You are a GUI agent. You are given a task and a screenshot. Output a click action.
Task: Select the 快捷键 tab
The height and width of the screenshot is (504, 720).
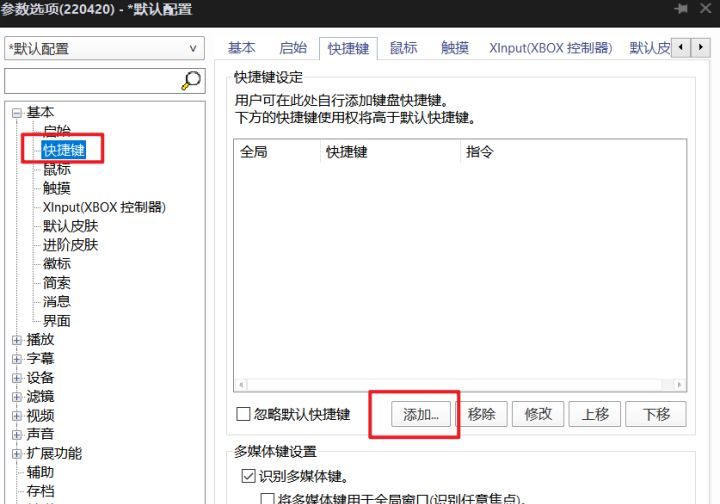coord(348,48)
